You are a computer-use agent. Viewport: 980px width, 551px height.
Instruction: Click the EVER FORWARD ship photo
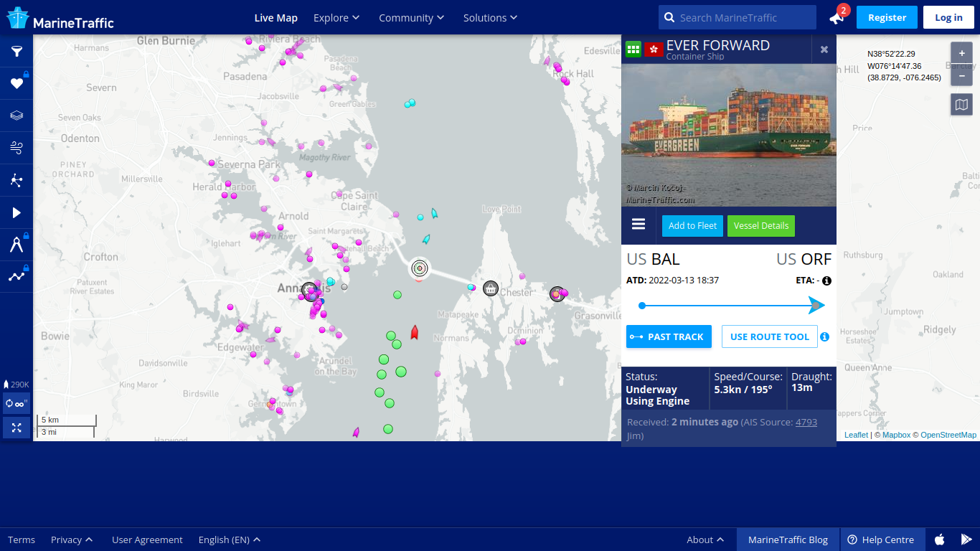(729, 136)
